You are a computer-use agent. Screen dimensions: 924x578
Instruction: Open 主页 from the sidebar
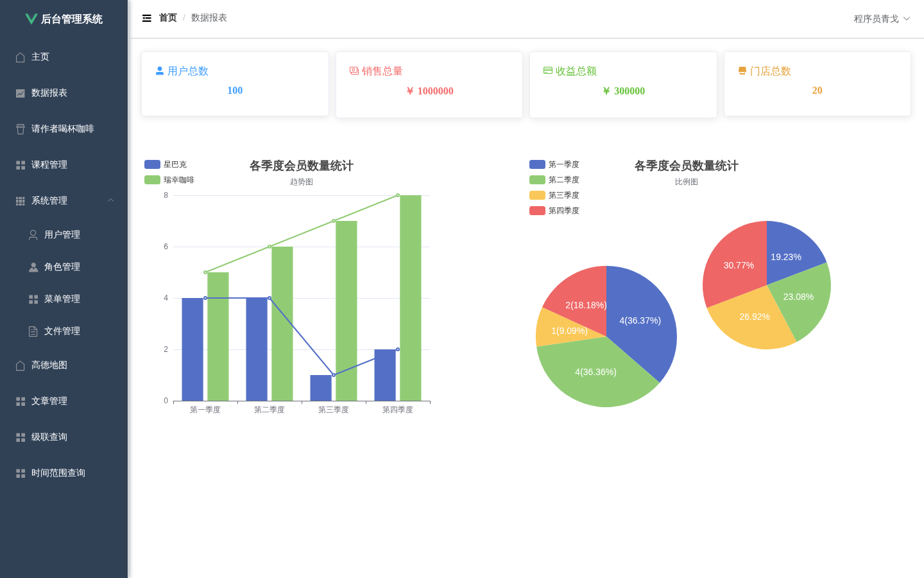(64, 57)
